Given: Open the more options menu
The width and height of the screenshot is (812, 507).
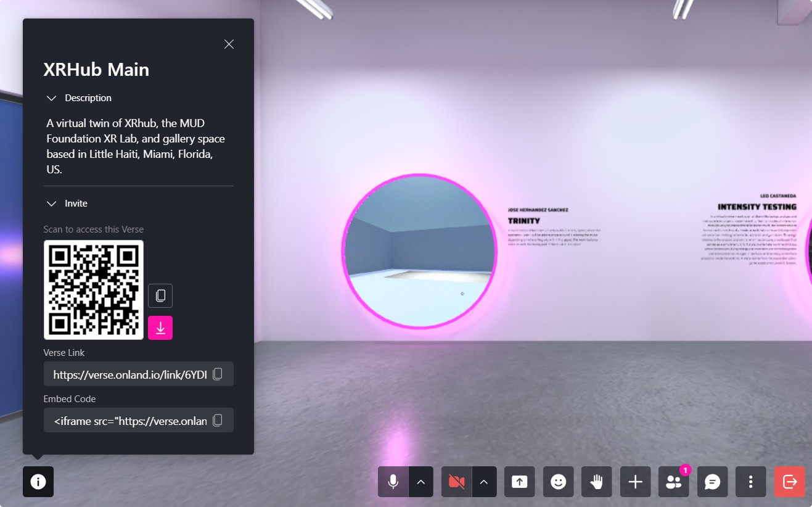Looking at the screenshot, I should [751, 482].
